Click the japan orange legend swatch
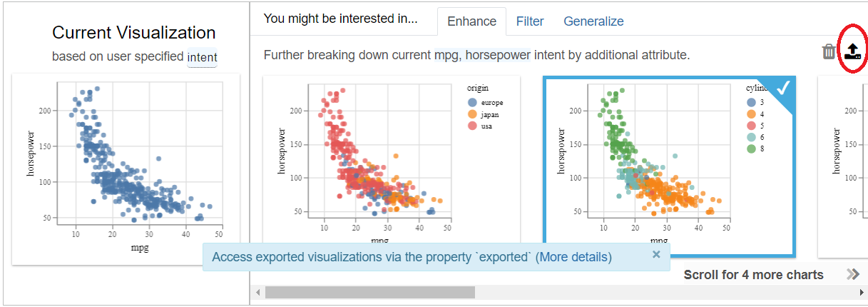Image resolution: width=868 pixels, height=307 pixels. click(x=471, y=114)
